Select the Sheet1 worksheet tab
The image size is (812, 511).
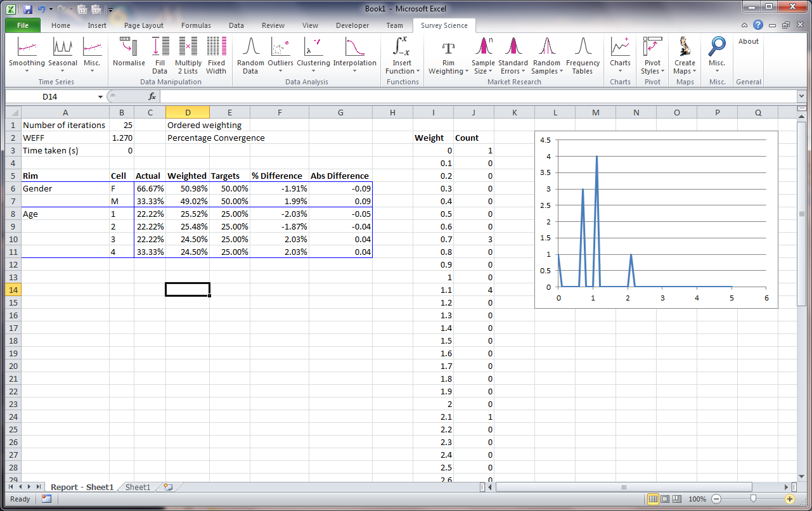click(137, 487)
